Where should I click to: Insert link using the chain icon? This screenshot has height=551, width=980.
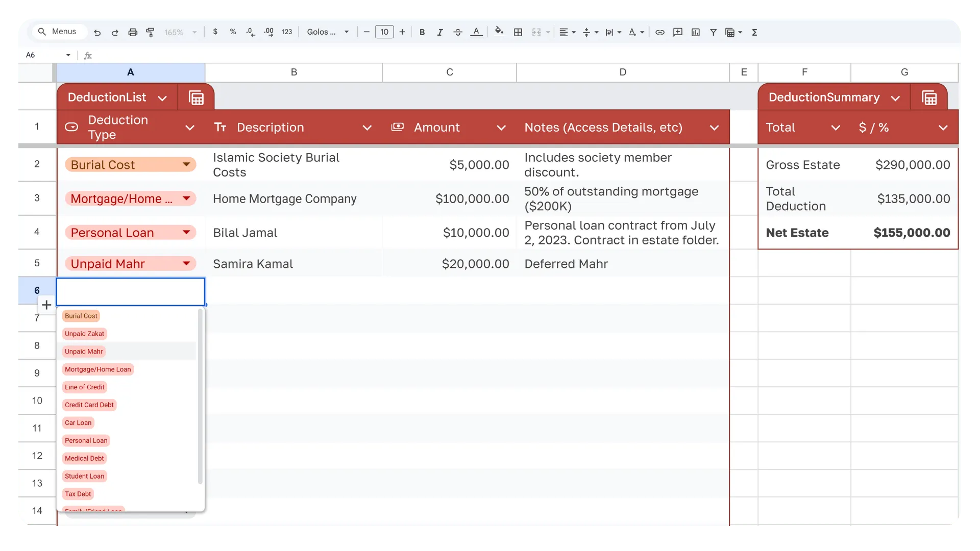pyautogui.click(x=660, y=32)
